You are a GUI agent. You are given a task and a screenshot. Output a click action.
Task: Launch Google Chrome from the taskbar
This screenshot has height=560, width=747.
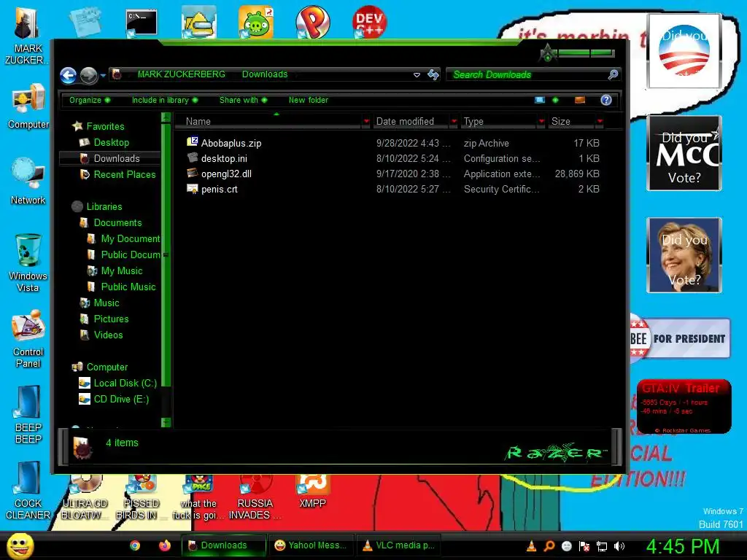click(135, 545)
